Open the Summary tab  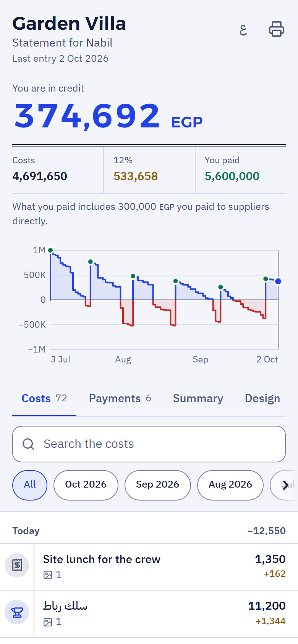coord(198,398)
